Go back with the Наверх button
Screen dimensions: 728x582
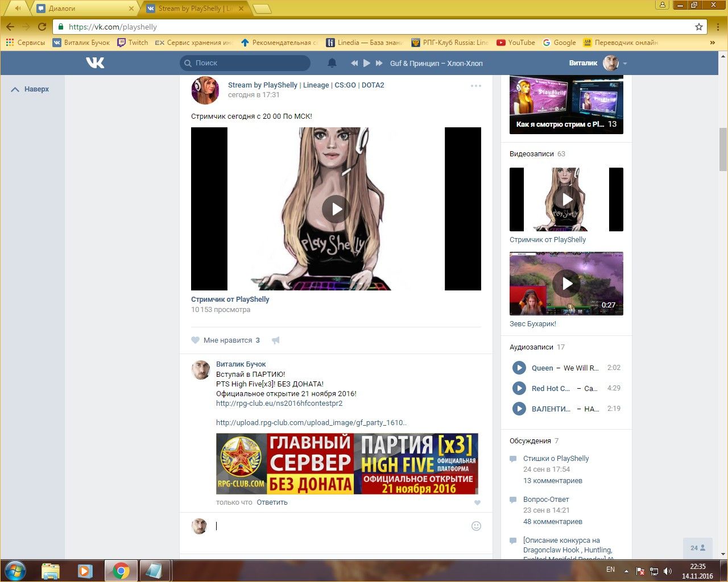(x=30, y=89)
